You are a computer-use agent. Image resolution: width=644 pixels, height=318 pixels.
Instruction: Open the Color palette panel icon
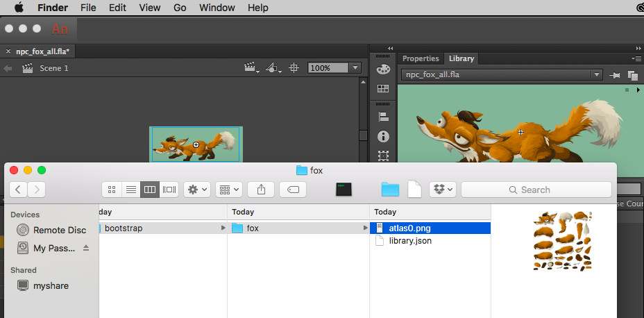(382, 69)
